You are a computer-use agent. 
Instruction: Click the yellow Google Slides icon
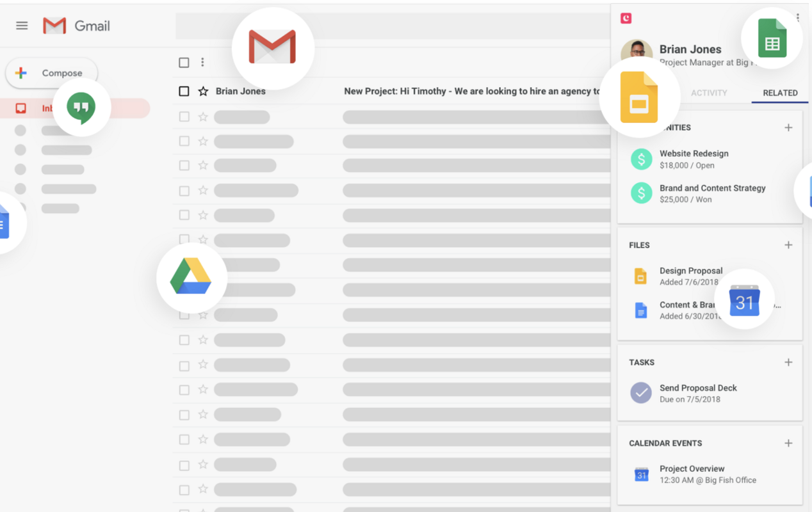tap(639, 98)
